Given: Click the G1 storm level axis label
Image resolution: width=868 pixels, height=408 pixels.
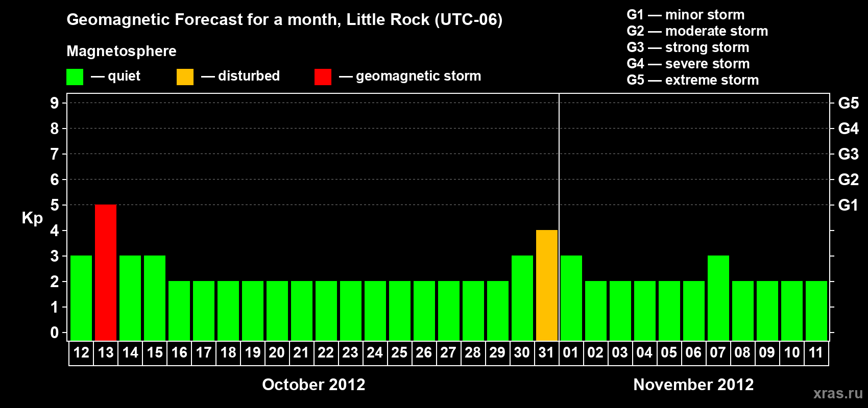Looking at the screenshot, I should pyautogui.click(x=848, y=205).
